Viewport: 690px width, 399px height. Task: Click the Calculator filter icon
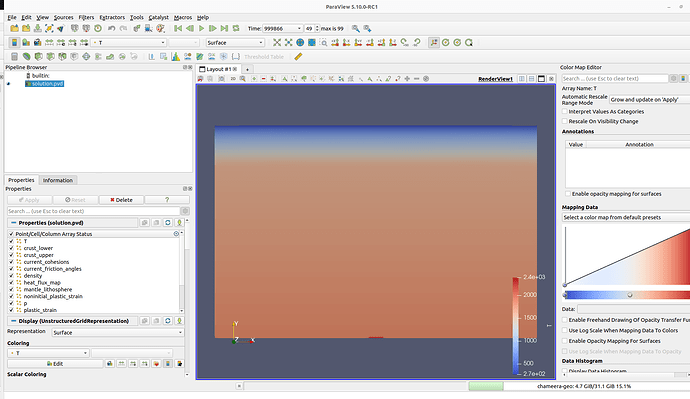tap(15, 57)
